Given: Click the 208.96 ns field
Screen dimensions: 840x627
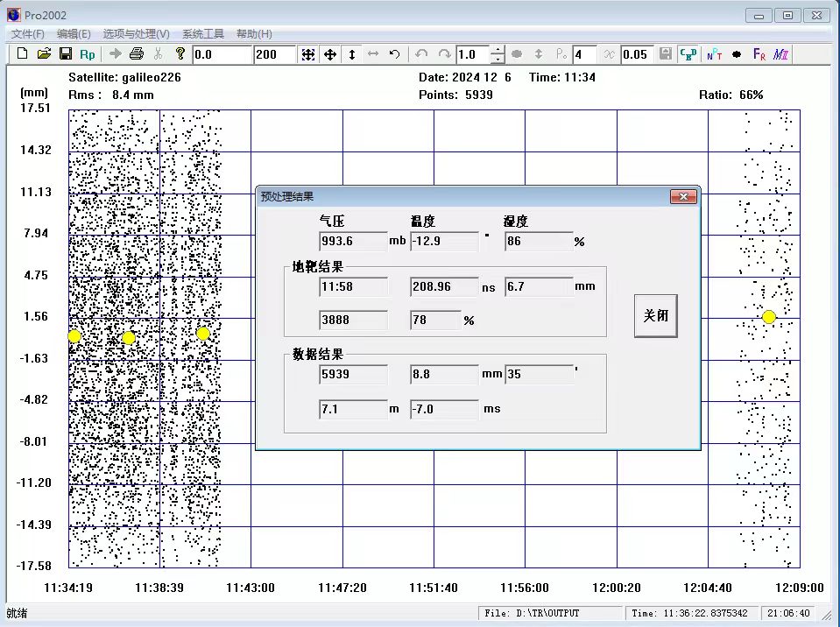Looking at the screenshot, I should (444, 287).
